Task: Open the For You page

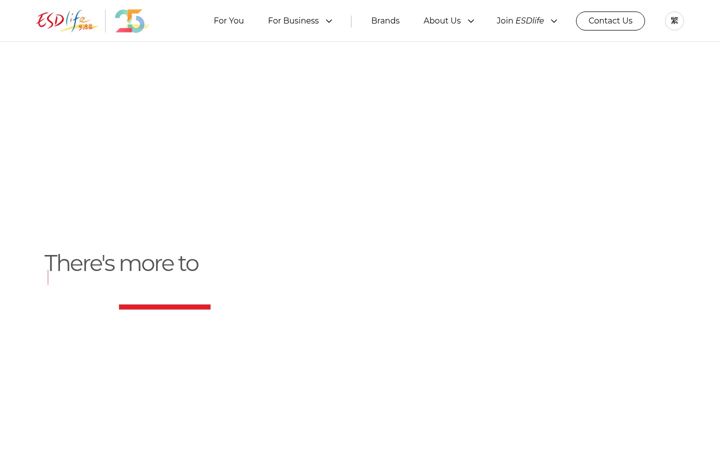Action: tap(229, 21)
